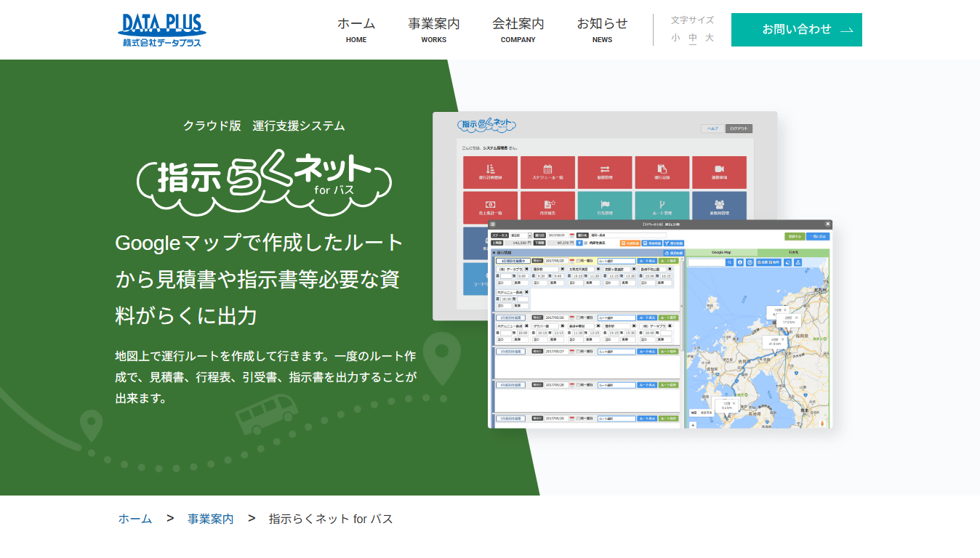
Task: Go to the お知らせ NEWS page
Action: click(x=602, y=30)
